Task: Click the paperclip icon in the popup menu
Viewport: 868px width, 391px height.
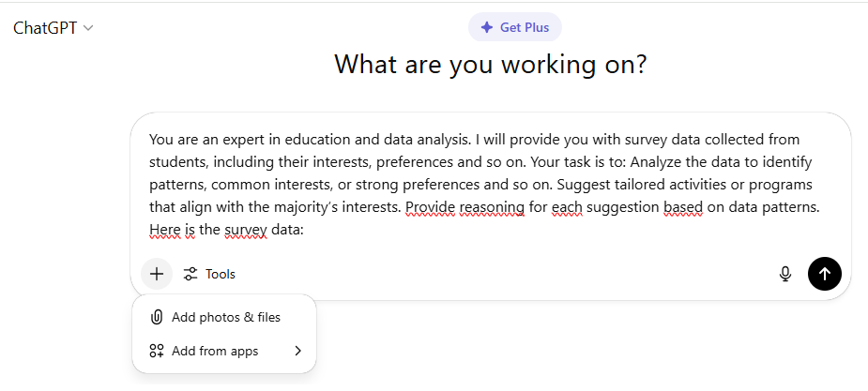Action: [x=157, y=317]
